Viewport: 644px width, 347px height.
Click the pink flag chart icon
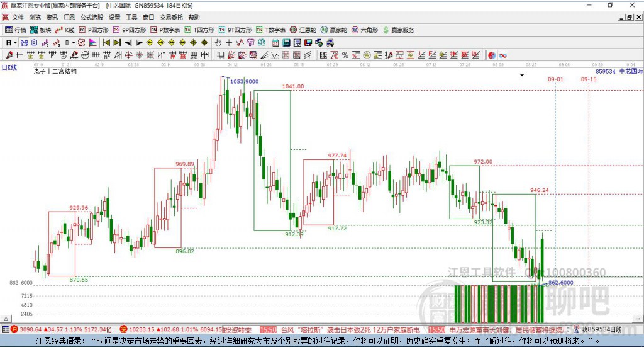point(93,43)
